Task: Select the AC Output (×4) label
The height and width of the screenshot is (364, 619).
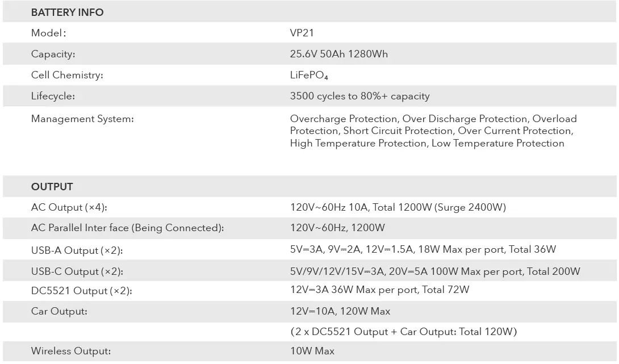Action: (x=69, y=207)
